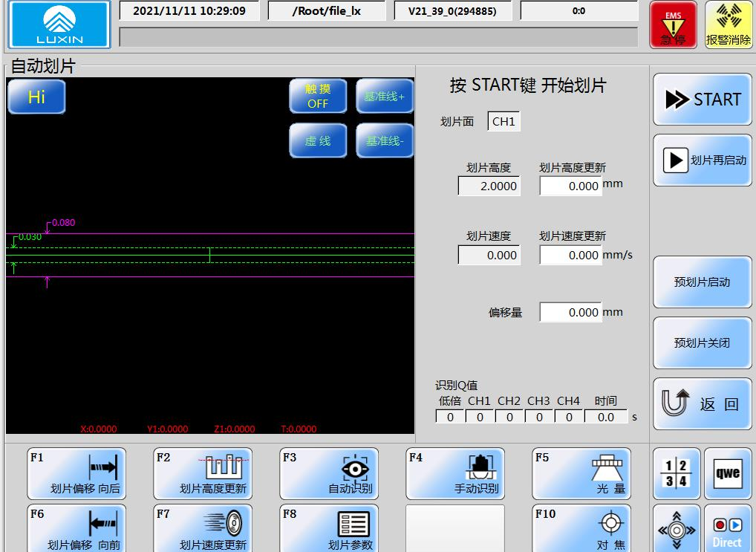Open the 1234 numeric keypad
This screenshot has height=552, width=756.
pyautogui.click(x=677, y=473)
